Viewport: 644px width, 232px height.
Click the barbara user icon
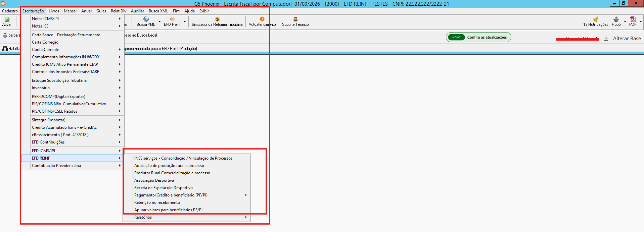click(x=5, y=35)
